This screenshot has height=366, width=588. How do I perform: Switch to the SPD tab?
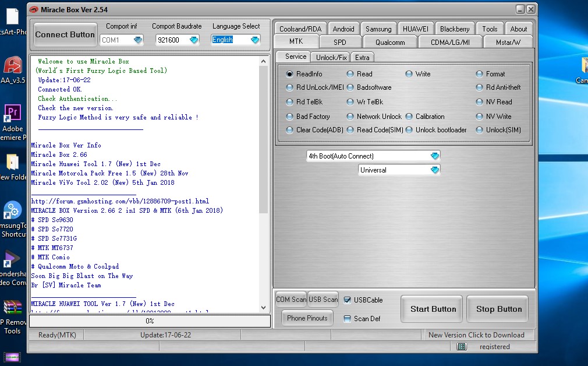(x=340, y=43)
